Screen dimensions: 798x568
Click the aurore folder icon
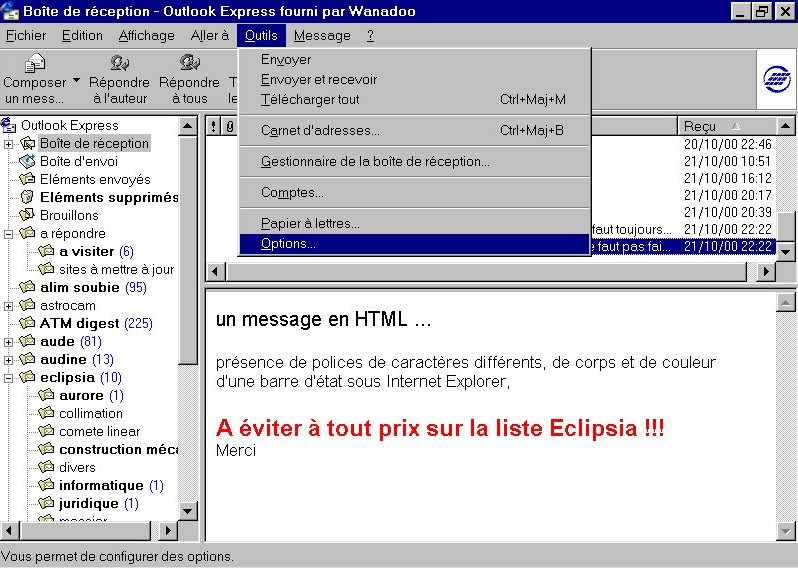pos(46,395)
